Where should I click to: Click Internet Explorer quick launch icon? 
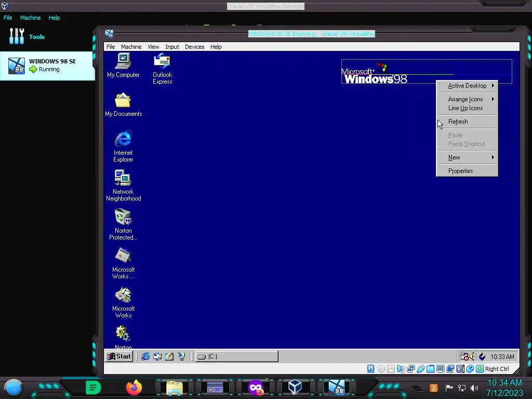[x=145, y=356]
